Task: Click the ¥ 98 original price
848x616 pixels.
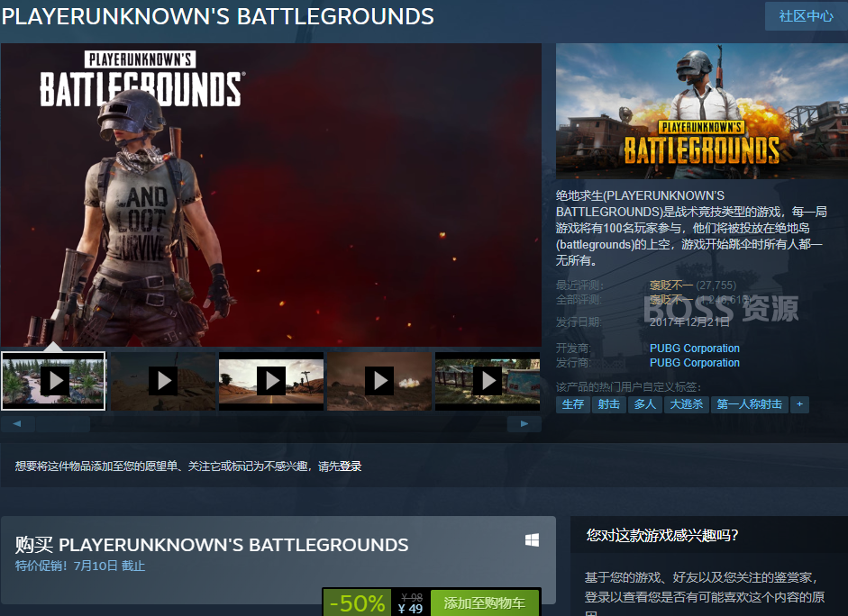Action: (412, 598)
